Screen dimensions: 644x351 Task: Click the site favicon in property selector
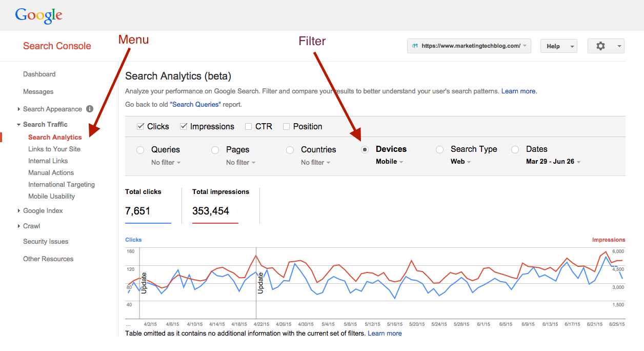[x=415, y=46]
